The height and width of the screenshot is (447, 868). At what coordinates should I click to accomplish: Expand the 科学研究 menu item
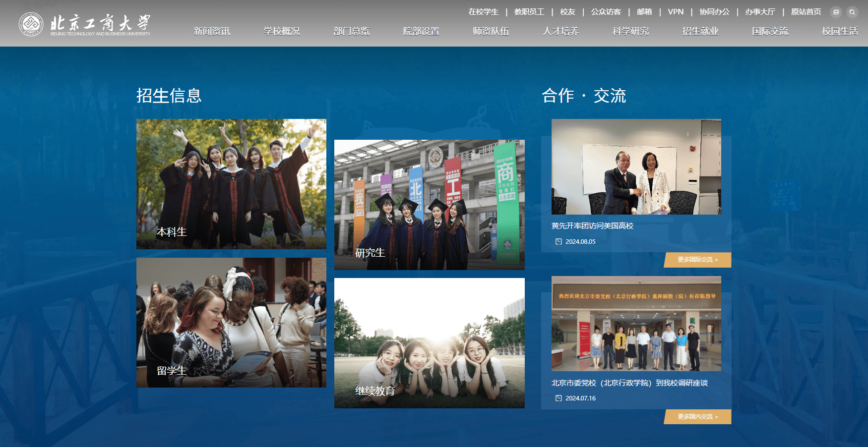pos(630,31)
